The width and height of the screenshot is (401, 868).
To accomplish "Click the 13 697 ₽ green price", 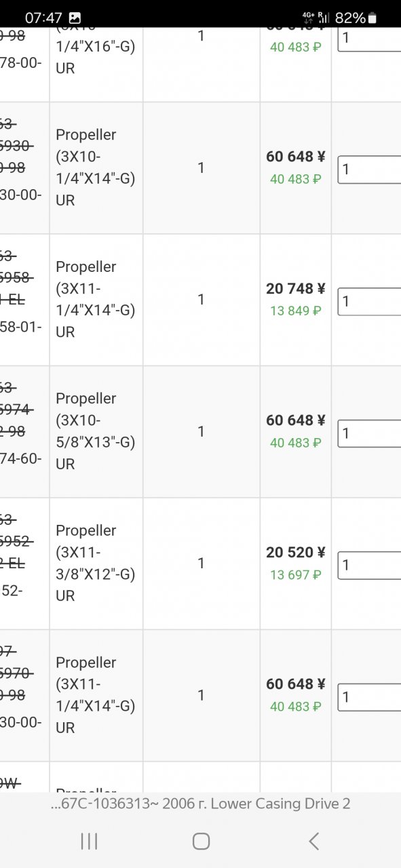I will [x=296, y=575].
